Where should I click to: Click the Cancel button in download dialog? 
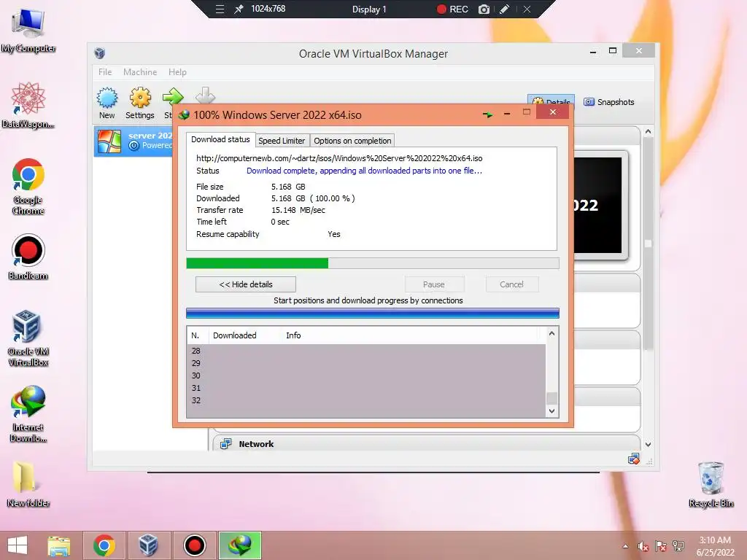pos(511,284)
